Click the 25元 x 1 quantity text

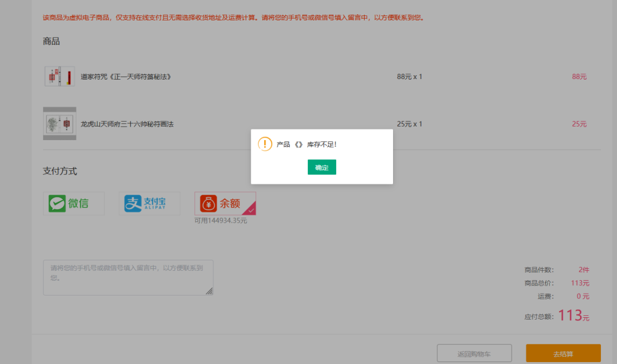click(x=409, y=124)
